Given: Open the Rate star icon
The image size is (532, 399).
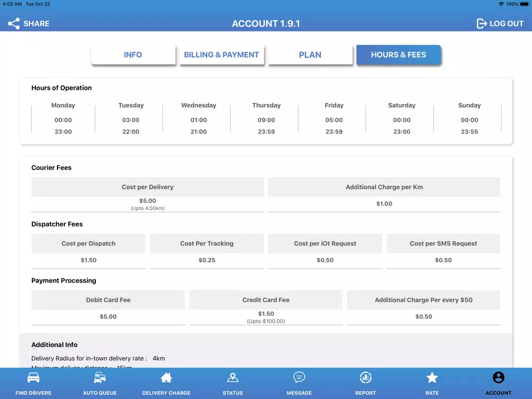Looking at the screenshot, I should point(432,377).
